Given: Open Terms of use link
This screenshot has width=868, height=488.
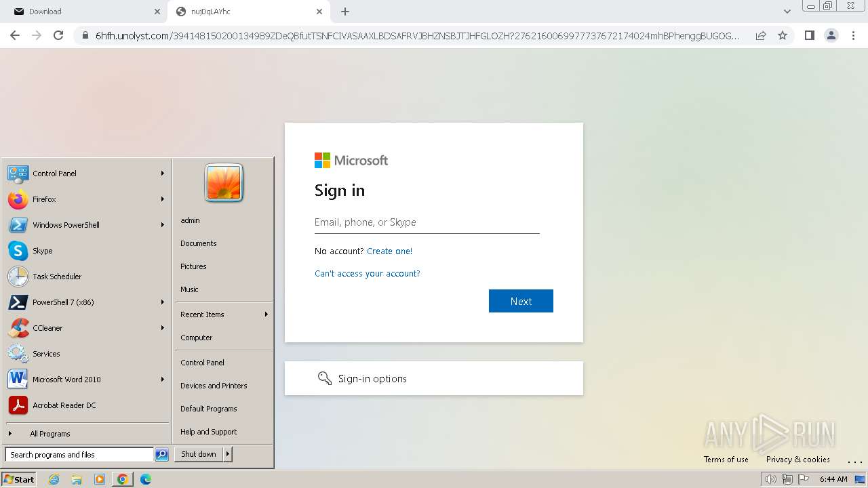Looking at the screenshot, I should click(726, 460).
